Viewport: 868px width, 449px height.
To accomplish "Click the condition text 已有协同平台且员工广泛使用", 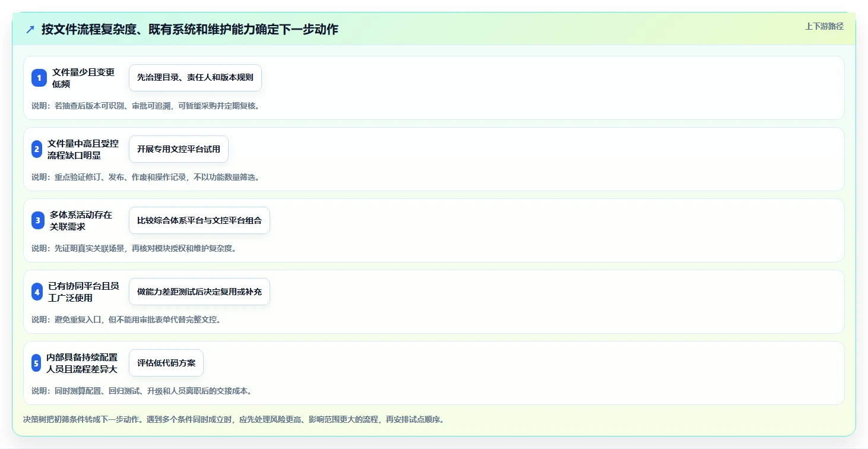I will (84, 292).
